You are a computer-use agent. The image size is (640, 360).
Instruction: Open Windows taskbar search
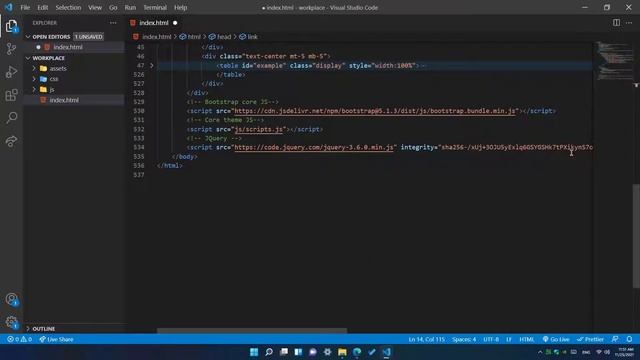(269, 352)
